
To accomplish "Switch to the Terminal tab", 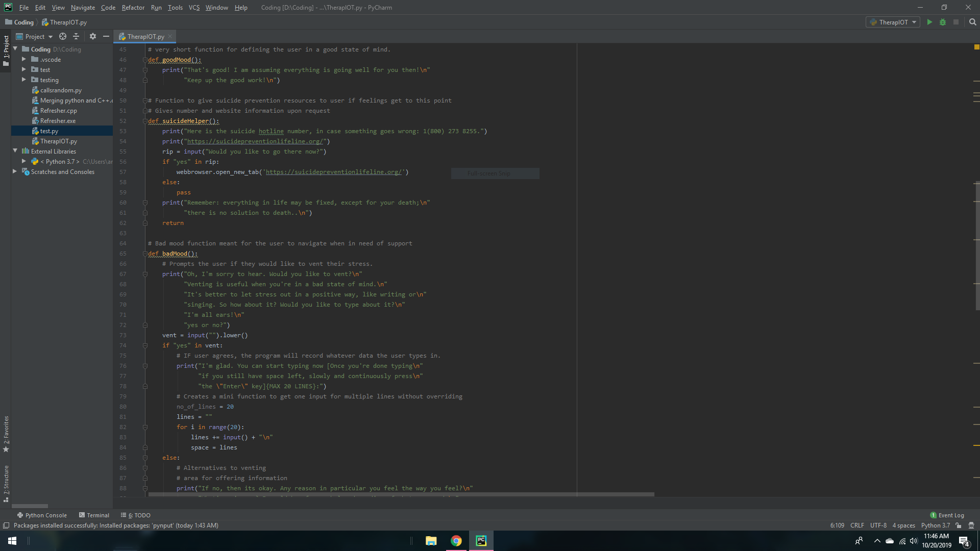I will coord(94,515).
